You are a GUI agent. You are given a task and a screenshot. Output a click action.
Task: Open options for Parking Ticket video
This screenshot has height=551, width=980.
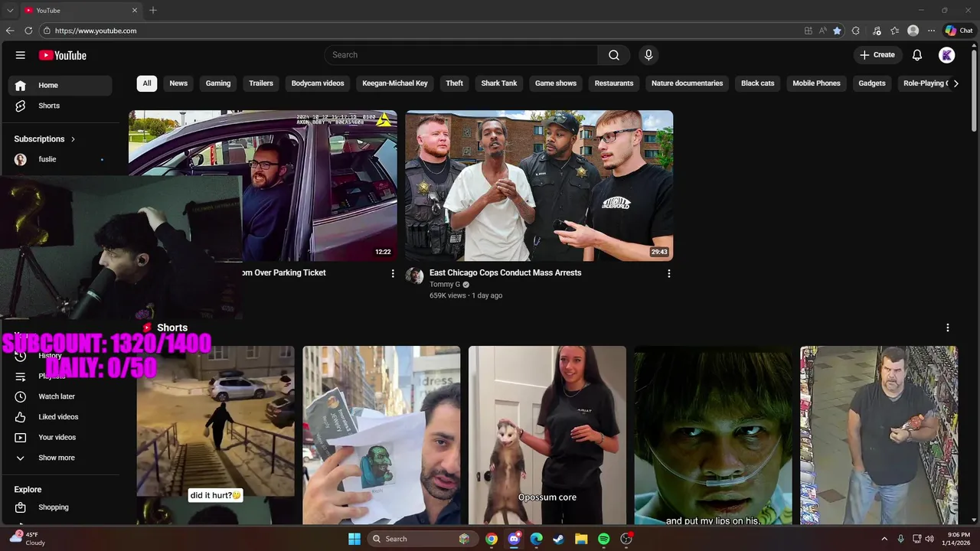click(x=393, y=273)
